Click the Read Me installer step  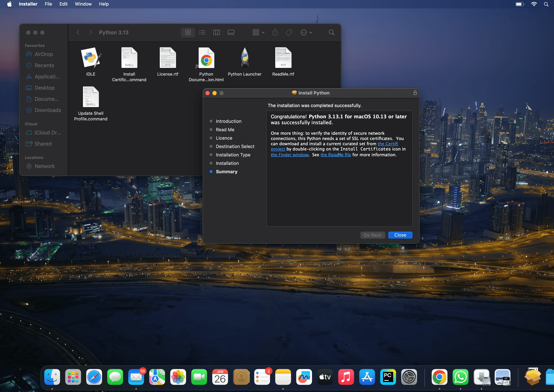tap(225, 130)
